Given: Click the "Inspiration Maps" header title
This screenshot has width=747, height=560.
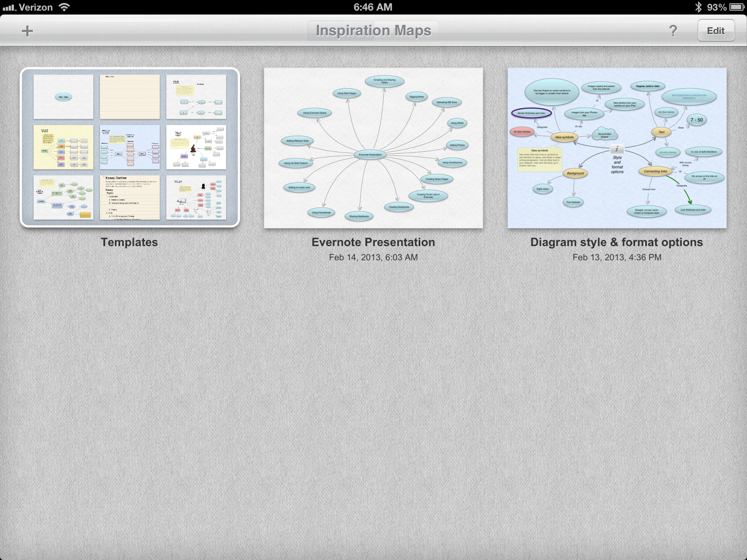Looking at the screenshot, I should (x=373, y=31).
